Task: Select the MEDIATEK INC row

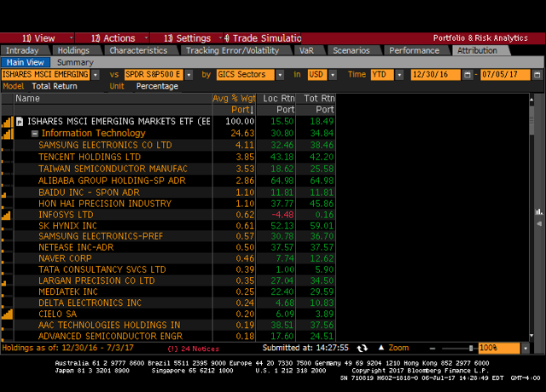Action: pos(168,291)
